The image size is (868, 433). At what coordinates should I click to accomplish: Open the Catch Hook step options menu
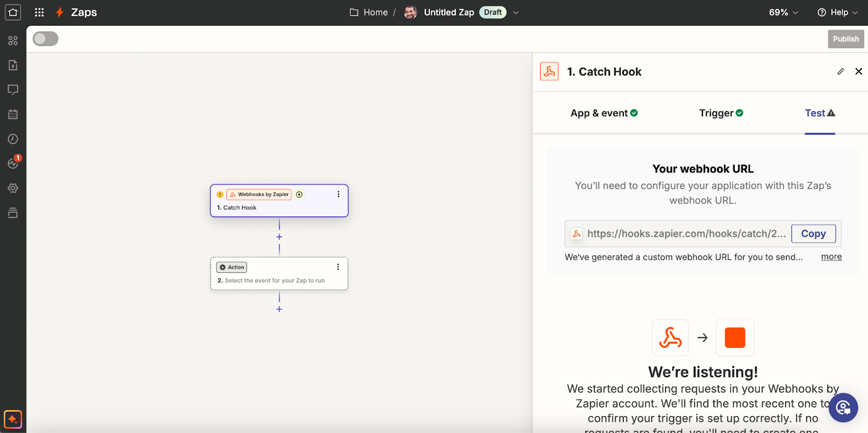tap(339, 194)
